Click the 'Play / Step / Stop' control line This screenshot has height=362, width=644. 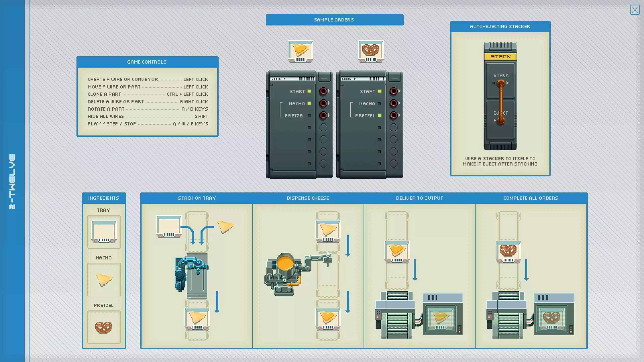tap(148, 124)
